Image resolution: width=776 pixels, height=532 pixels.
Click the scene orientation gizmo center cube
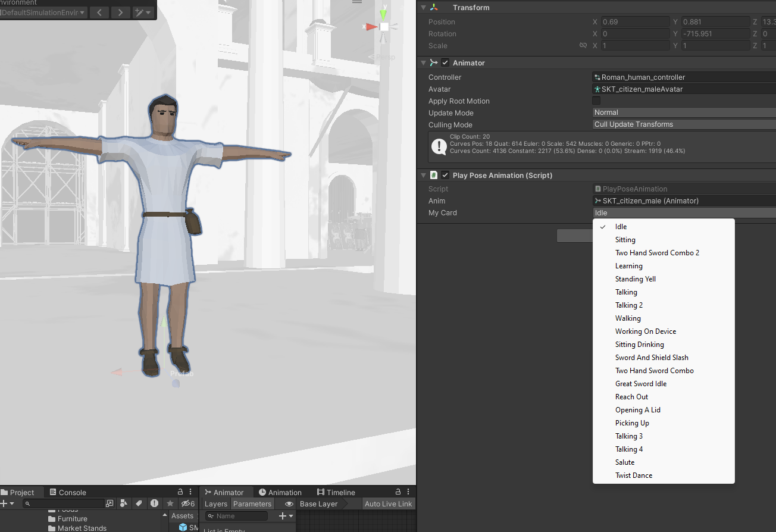384,27
